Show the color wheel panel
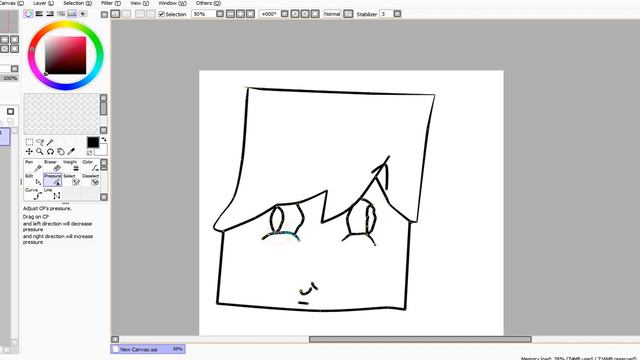 (28, 14)
